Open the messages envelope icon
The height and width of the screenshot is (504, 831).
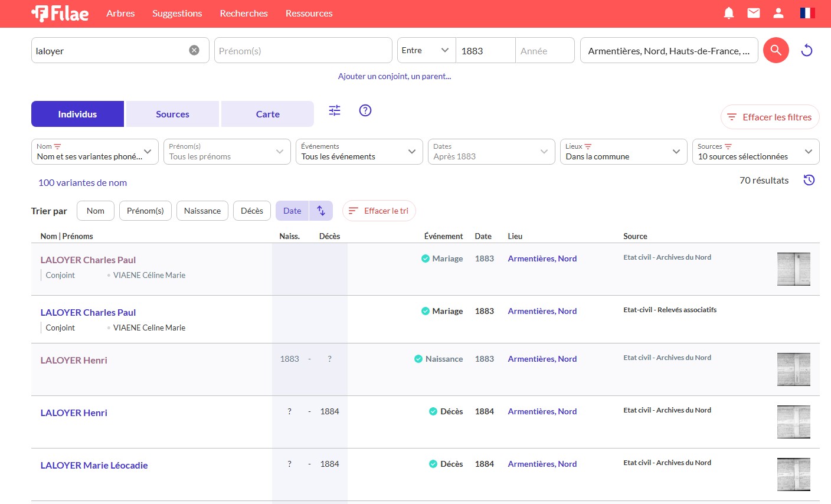click(754, 13)
